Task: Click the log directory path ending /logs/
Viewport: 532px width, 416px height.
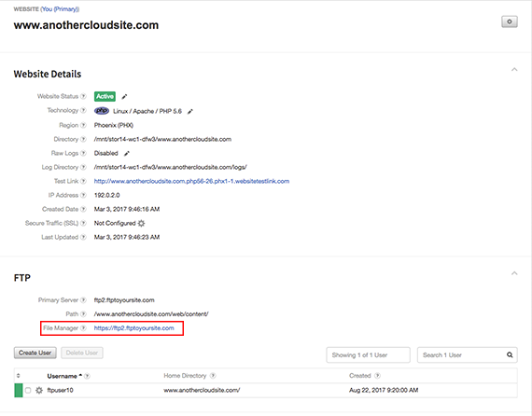Action: pos(170,167)
